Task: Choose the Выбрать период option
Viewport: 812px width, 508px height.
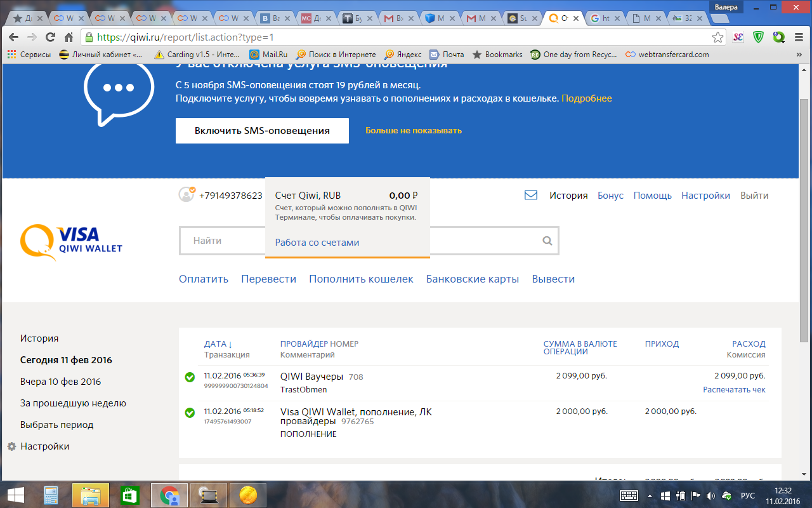Action: click(56, 425)
